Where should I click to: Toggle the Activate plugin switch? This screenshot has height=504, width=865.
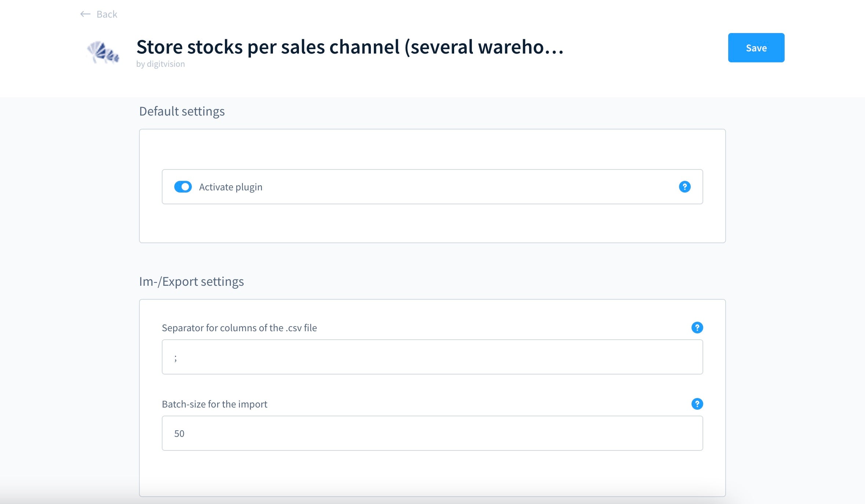tap(183, 187)
